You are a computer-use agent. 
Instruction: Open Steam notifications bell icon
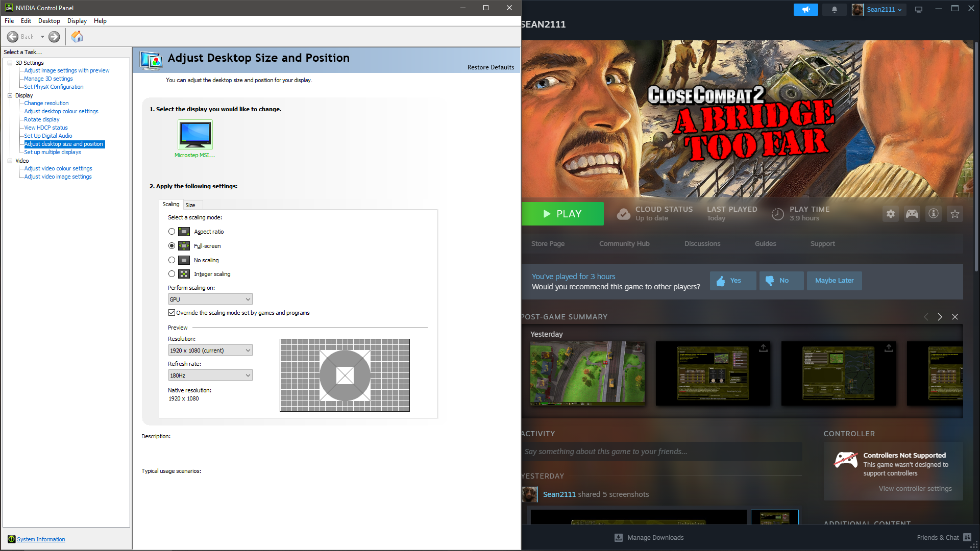pyautogui.click(x=834, y=10)
